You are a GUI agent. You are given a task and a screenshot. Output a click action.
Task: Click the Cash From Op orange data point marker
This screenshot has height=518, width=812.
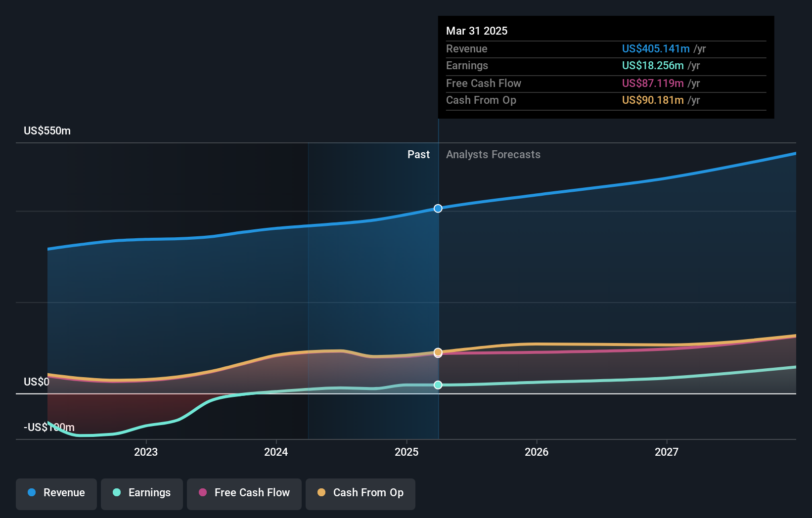click(438, 352)
